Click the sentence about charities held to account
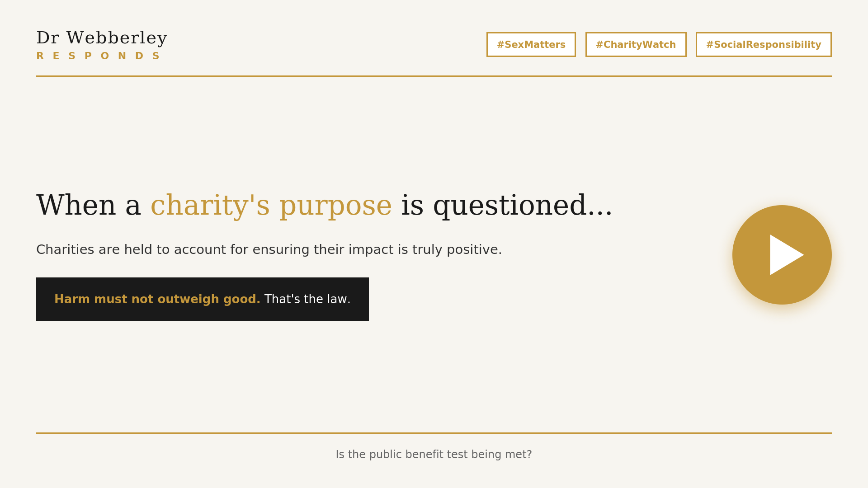This screenshot has width=868, height=488. [x=269, y=249]
